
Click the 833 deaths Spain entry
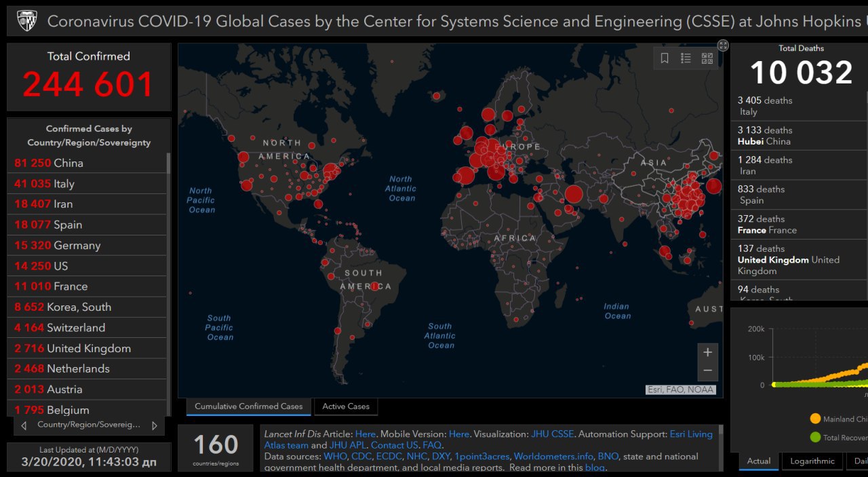[799, 195]
